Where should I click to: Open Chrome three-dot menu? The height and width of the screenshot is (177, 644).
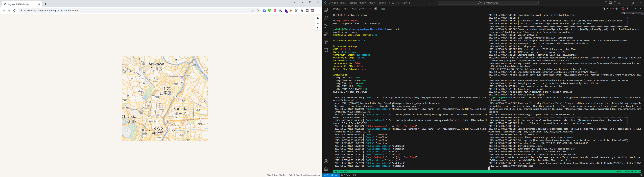click(x=318, y=11)
